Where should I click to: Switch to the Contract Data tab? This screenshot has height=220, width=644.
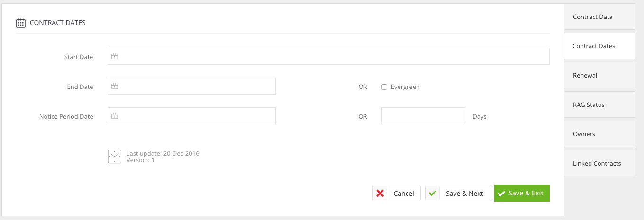[599, 17]
